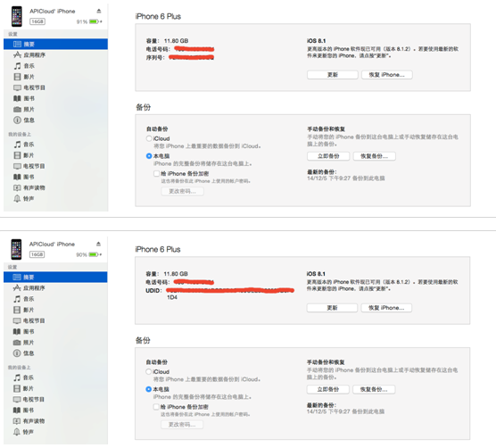The image size is (496, 448).
Task: Open 图书 under 设置 in lower sidebar
Action: click(24, 331)
